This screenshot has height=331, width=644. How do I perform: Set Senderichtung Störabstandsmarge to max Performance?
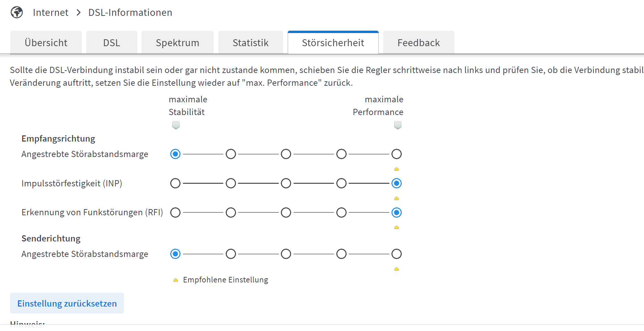click(x=397, y=254)
